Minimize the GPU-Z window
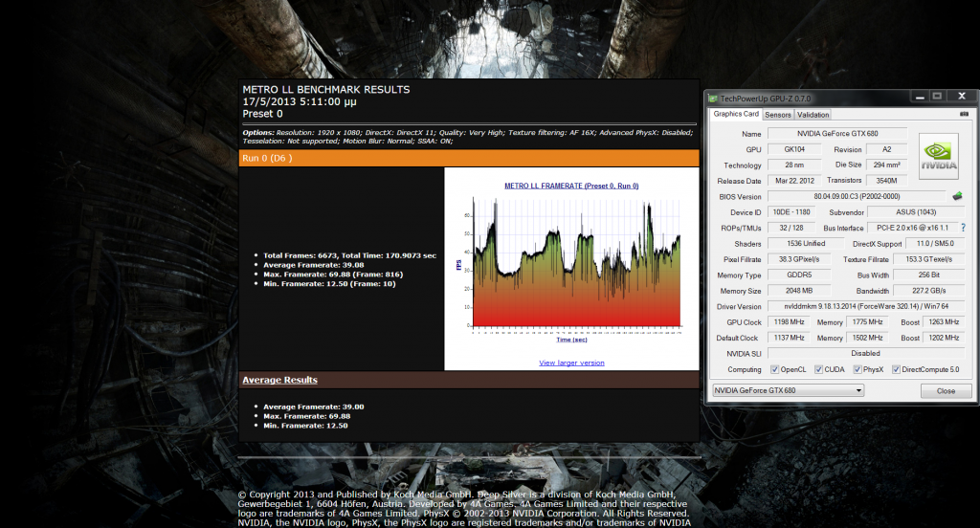 click(920, 97)
